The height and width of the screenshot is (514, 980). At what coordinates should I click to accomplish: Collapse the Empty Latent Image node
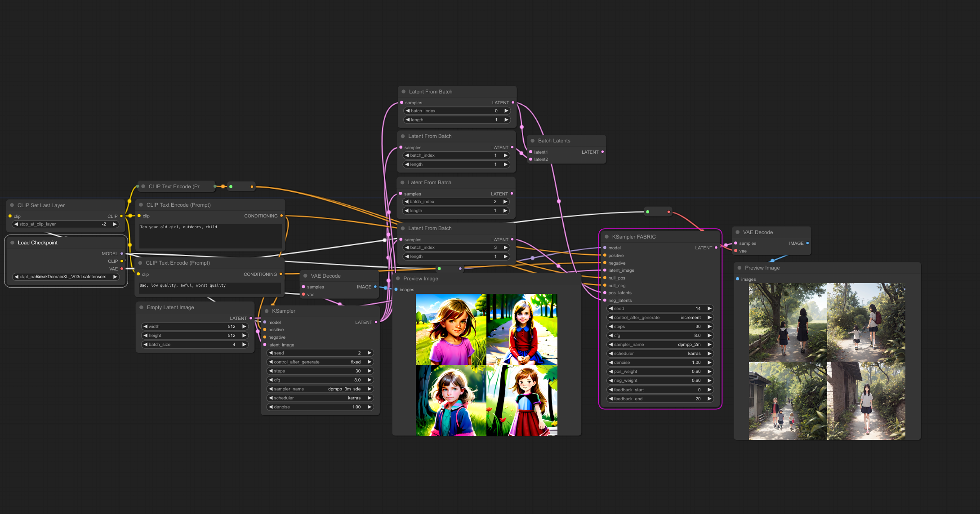(x=142, y=307)
